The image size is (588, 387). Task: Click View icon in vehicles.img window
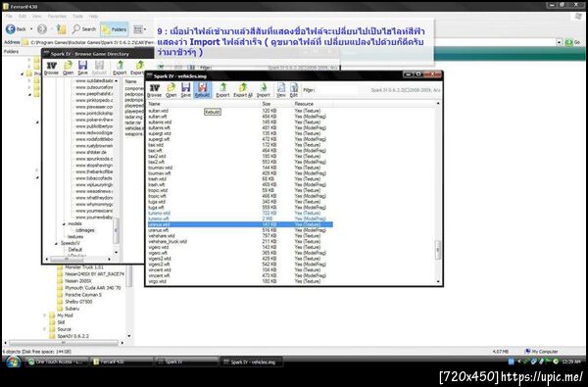tap(281, 90)
